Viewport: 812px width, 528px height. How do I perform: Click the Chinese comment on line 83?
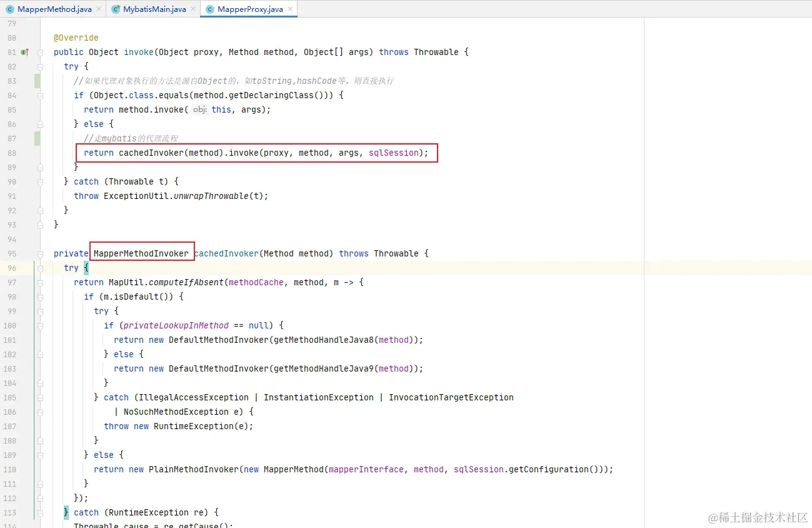234,81
